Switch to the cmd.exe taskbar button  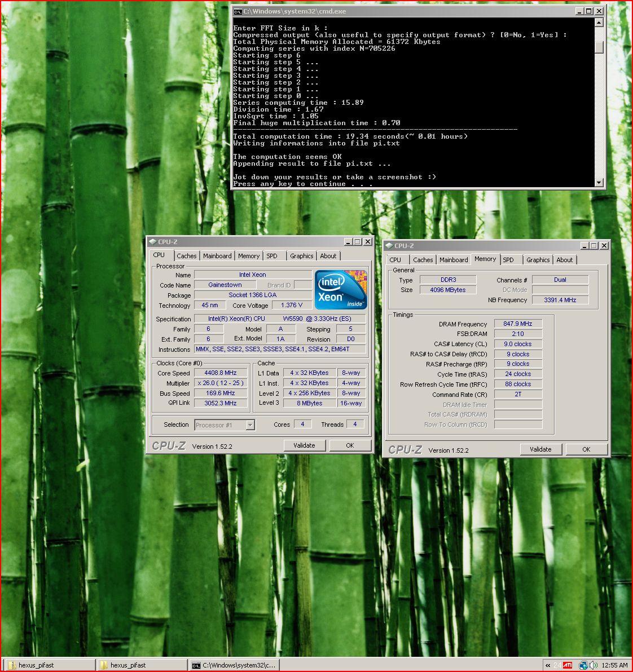pos(234,665)
